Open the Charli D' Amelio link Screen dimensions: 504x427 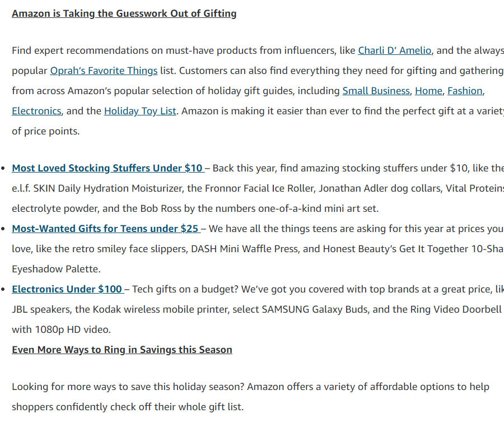394,50
